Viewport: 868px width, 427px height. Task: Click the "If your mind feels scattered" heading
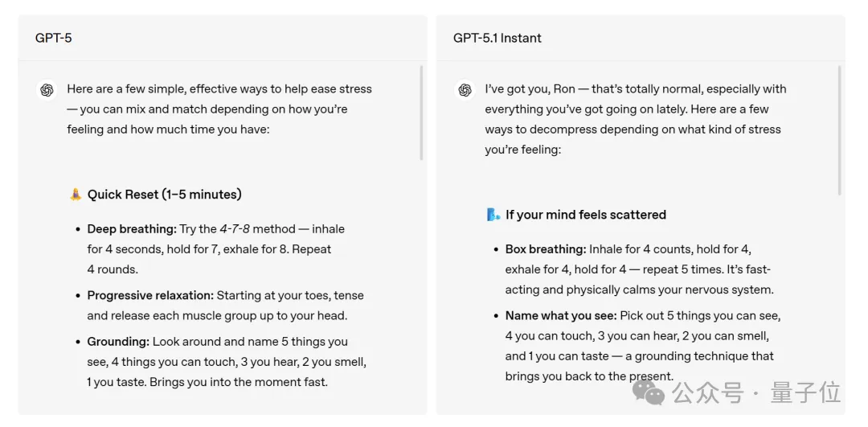586,215
